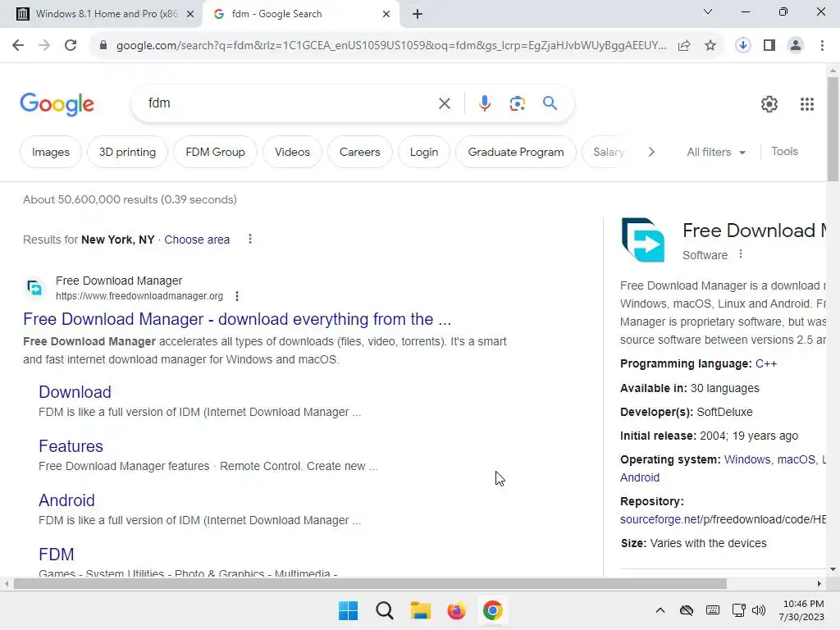Click the Choose area link
The height and width of the screenshot is (630, 840).
pos(197,240)
